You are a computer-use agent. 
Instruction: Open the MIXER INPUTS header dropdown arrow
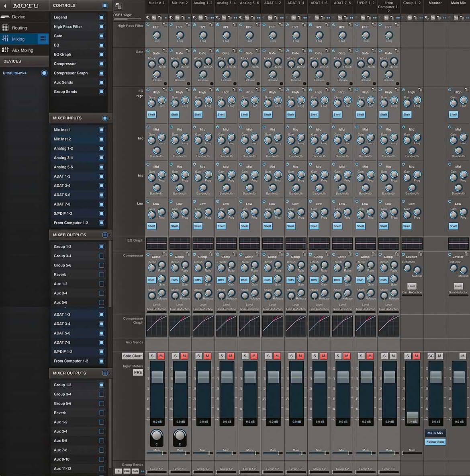click(110, 118)
